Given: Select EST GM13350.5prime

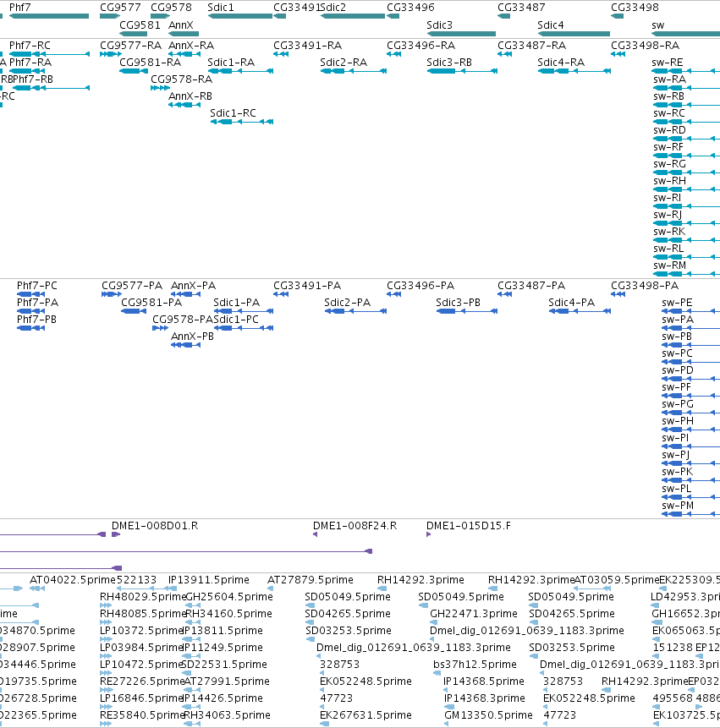Looking at the screenshot, I should click(447, 724).
